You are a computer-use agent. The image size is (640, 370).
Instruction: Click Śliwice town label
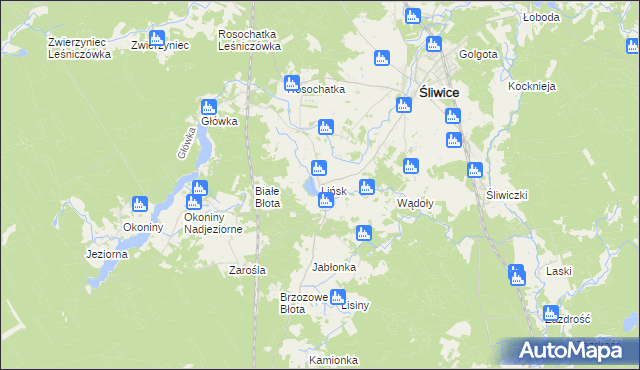439,93
